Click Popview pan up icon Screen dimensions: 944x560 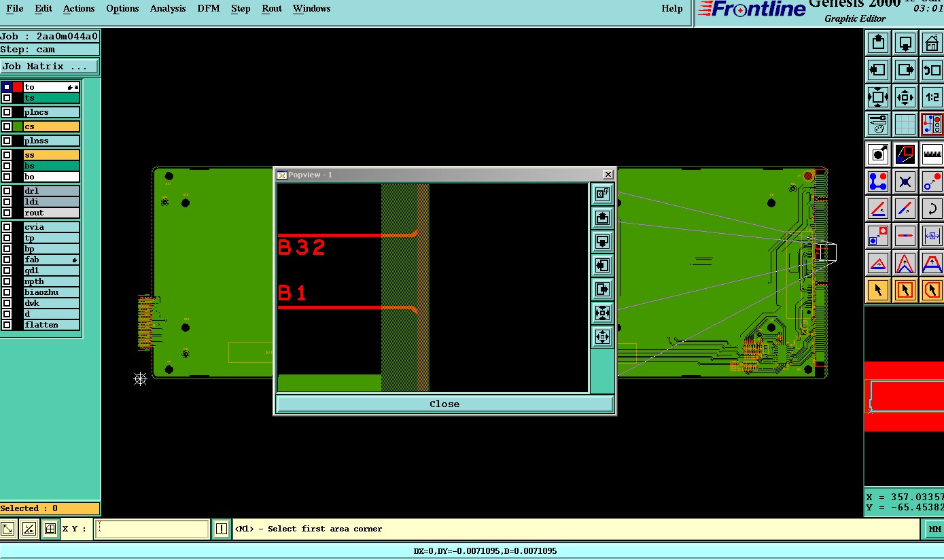pyautogui.click(x=602, y=217)
